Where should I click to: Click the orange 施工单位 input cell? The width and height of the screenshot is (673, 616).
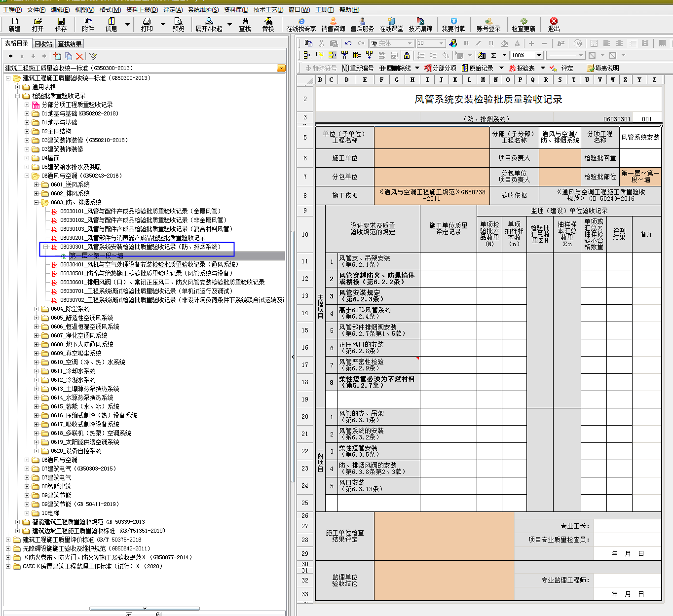[x=432, y=158]
